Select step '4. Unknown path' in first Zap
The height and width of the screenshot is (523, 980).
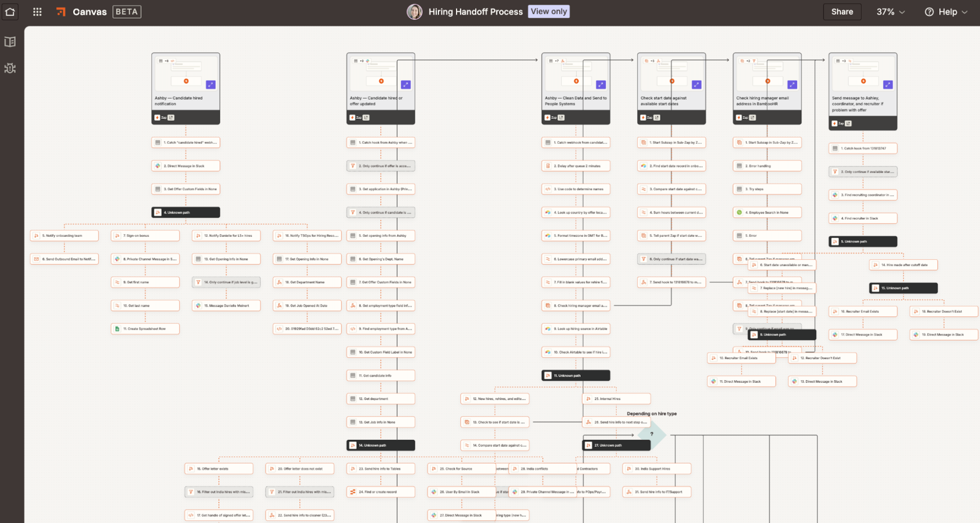tap(186, 213)
